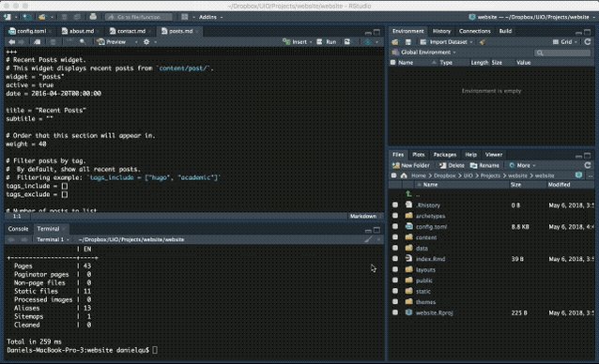
Task: Open the History tab
Action: coord(441,31)
